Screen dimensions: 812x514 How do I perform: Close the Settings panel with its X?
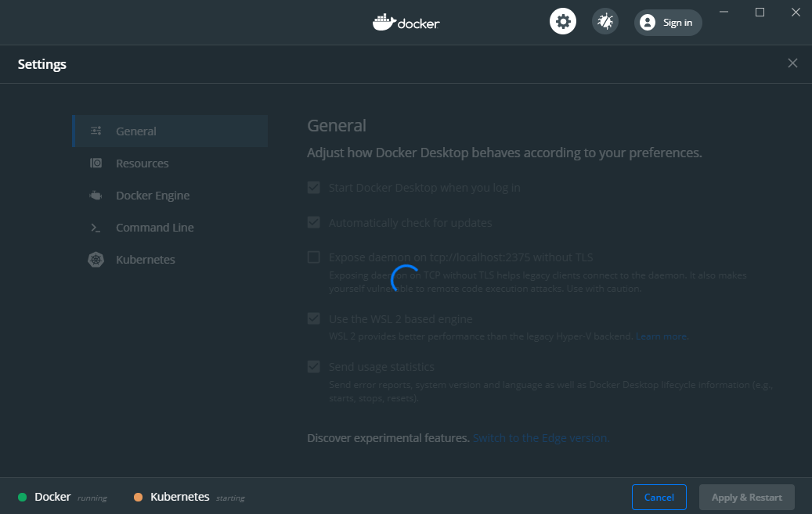point(792,63)
